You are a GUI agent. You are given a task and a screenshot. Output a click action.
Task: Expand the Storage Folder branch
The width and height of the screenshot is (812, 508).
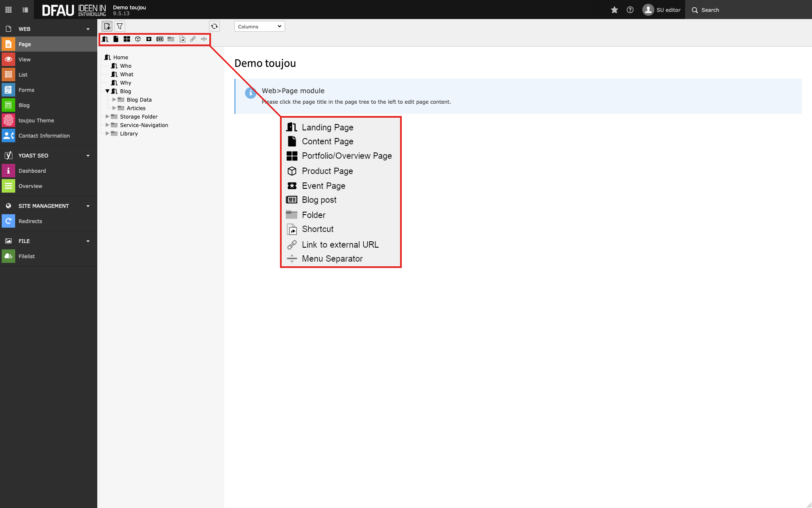click(x=107, y=116)
